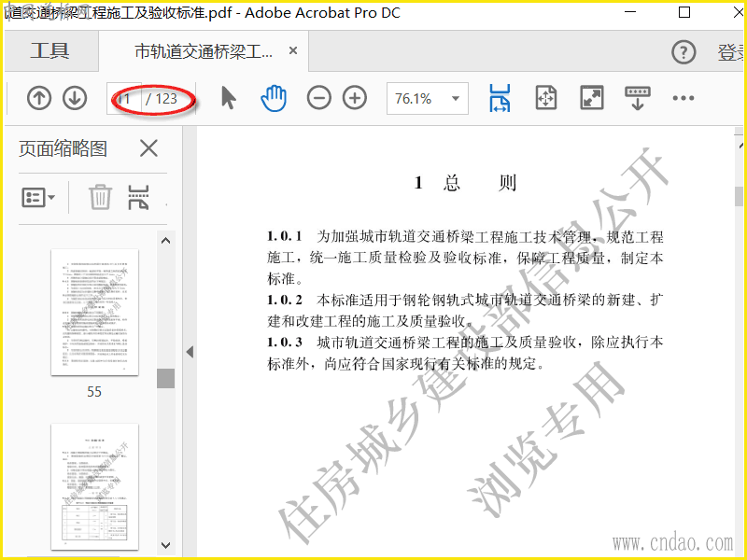Zoom out with the minus button
Viewport: 747px width, 560px height.
tap(318, 99)
